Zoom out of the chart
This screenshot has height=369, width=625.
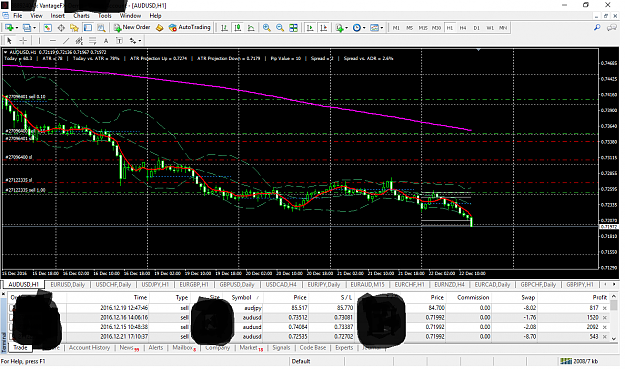click(x=280, y=27)
